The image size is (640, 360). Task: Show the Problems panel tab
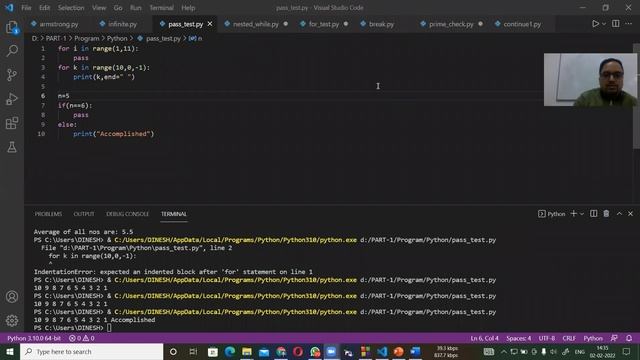(48, 214)
